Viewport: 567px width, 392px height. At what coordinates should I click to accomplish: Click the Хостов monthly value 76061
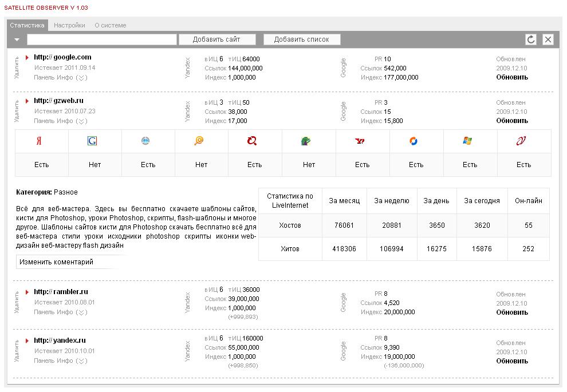344,225
